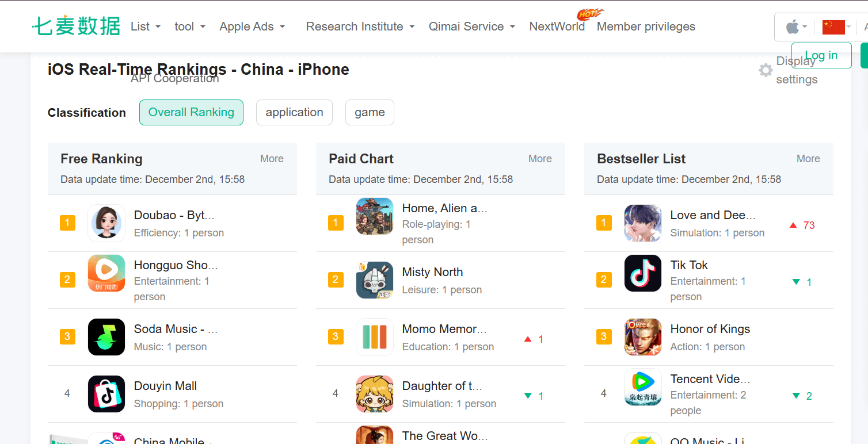Image resolution: width=868 pixels, height=444 pixels.
Task: Go to Member privileges page
Action: (646, 26)
